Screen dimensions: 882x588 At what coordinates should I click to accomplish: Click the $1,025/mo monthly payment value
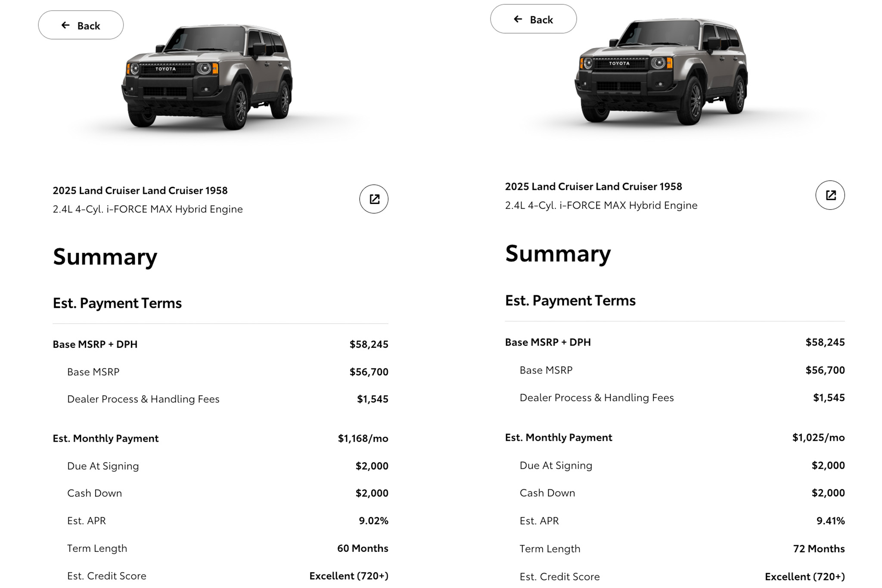click(x=818, y=437)
